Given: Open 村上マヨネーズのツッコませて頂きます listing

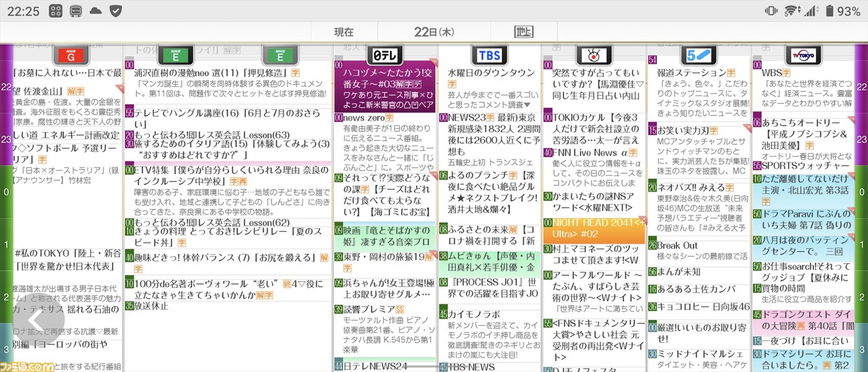Looking at the screenshot, I should pyautogui.click(x=594, y=255).
